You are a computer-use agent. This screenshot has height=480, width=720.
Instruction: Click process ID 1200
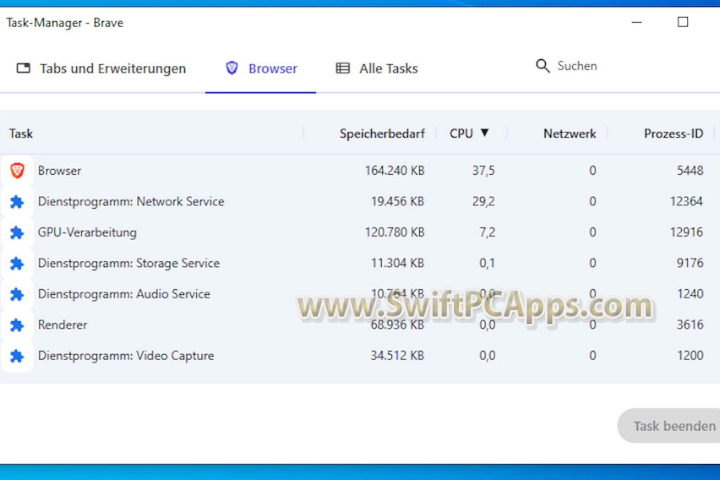click(690, 356)
